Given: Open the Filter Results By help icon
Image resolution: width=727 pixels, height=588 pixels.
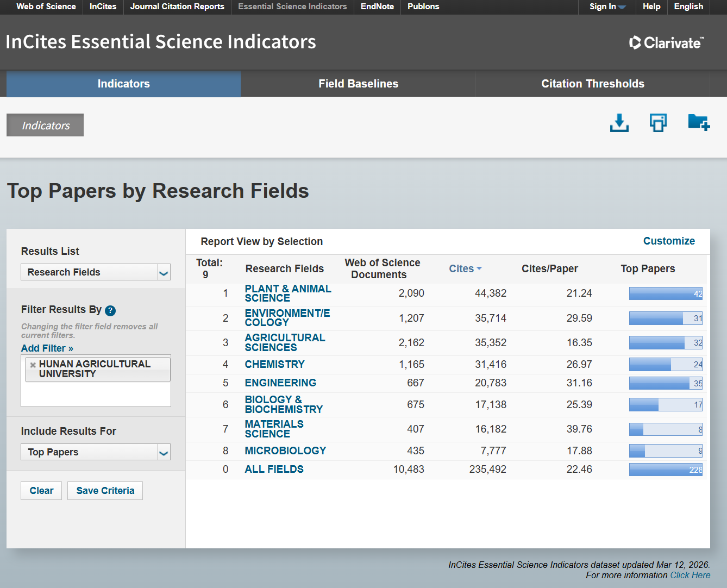Looking at the screenshot, I should 110,310.
